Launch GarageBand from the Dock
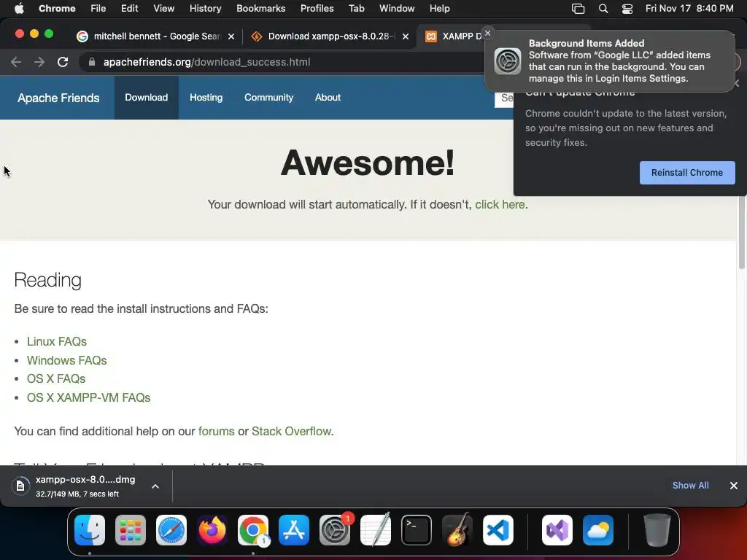The image size is (747, 560). pyautogui.click(x=457, y=530)
